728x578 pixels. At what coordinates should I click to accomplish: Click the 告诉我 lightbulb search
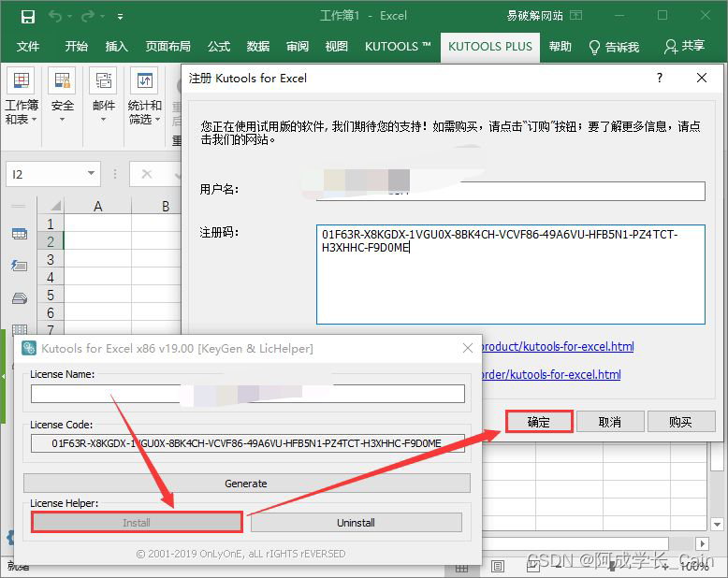pyautogui.click(x=614, y=47)
